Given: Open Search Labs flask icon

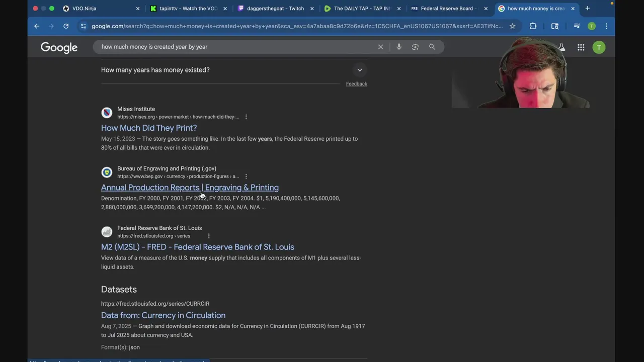Looking at the screenshot, I should point(561,47).
